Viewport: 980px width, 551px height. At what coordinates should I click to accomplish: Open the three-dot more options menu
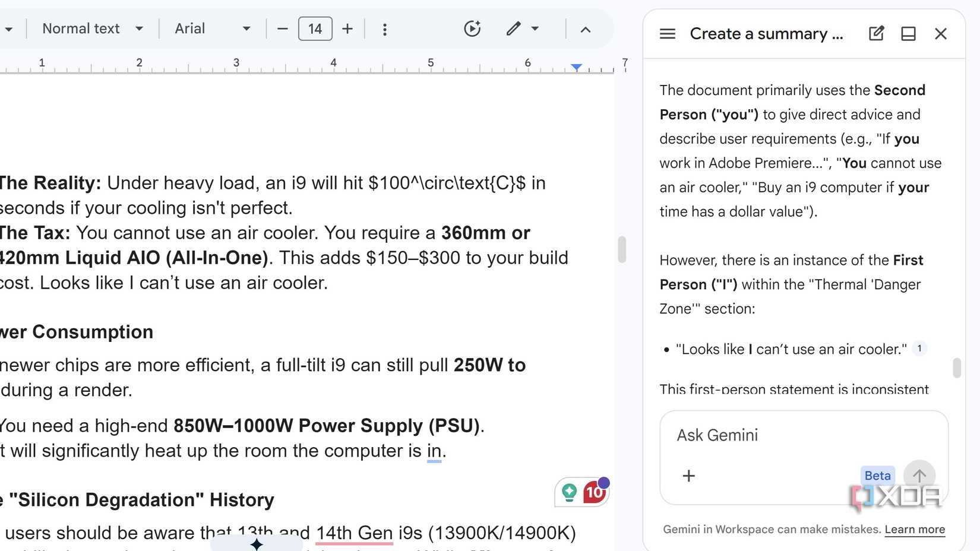(x=385, y=29)
